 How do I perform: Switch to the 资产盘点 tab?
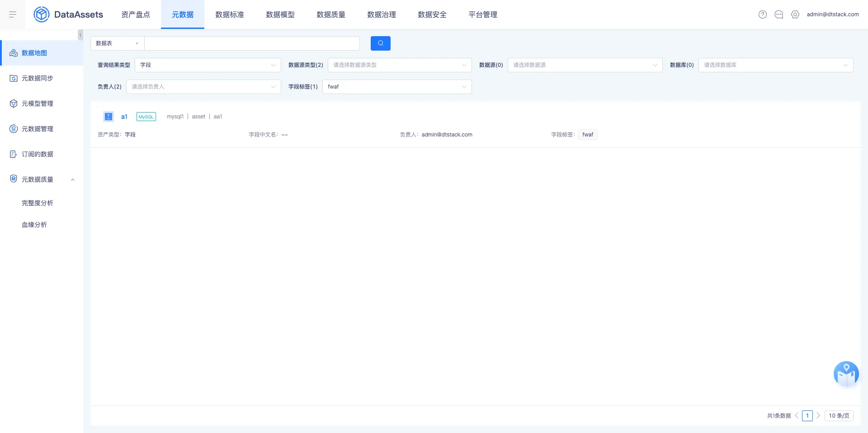pos(136,14)
